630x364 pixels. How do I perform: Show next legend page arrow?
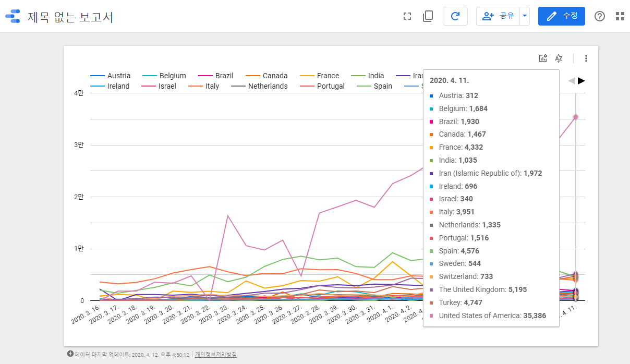pos(581,80)
